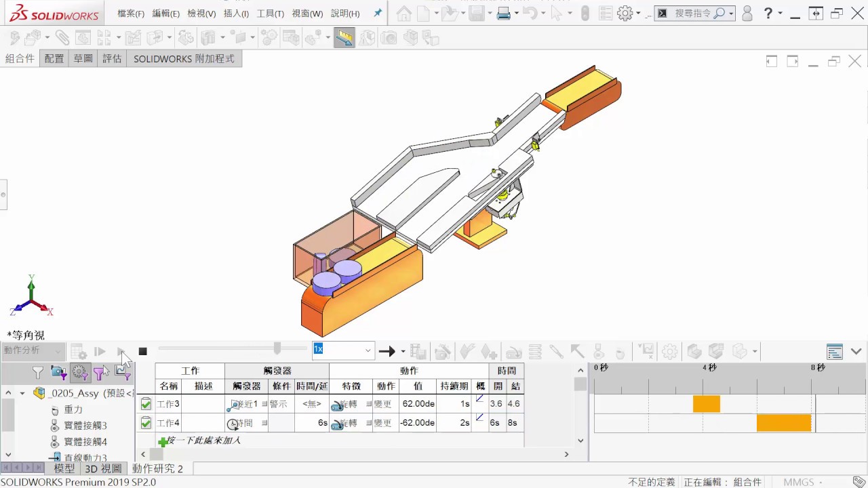Click the Calculate motion study icon
This screenshot has height=488, width=868.
pyautogui.click(x=78, y=351)
